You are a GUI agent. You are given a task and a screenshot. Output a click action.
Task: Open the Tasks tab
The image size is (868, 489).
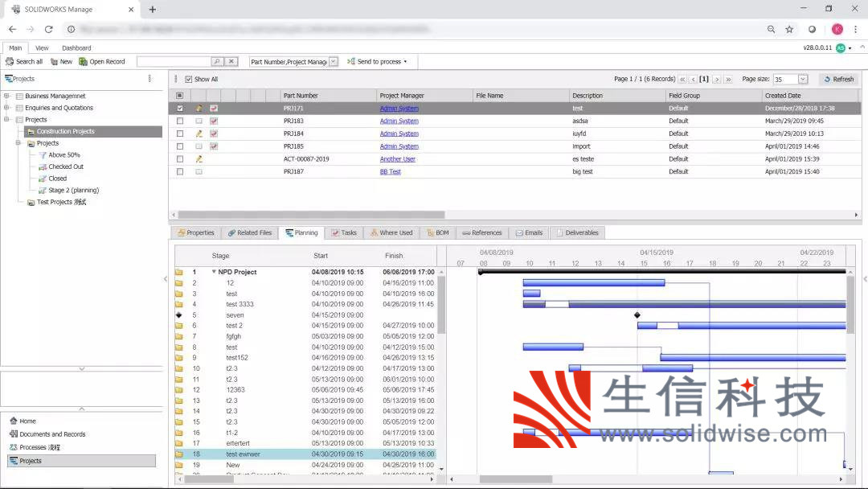[x=344, y=232]
